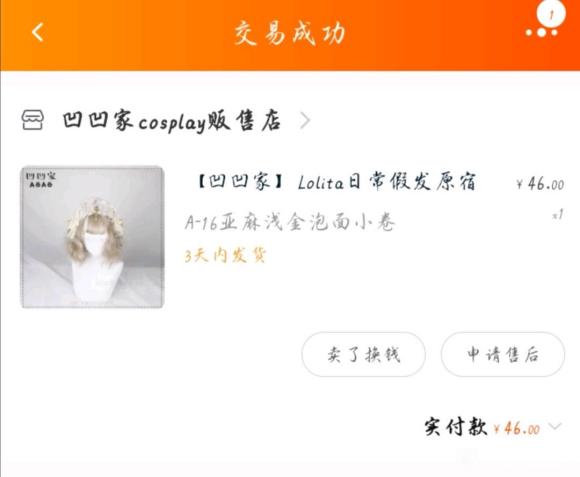Click the 凹凹家 logo on the thumbnail
Viewport: 580px width, 477px height.
pos(41,179)
